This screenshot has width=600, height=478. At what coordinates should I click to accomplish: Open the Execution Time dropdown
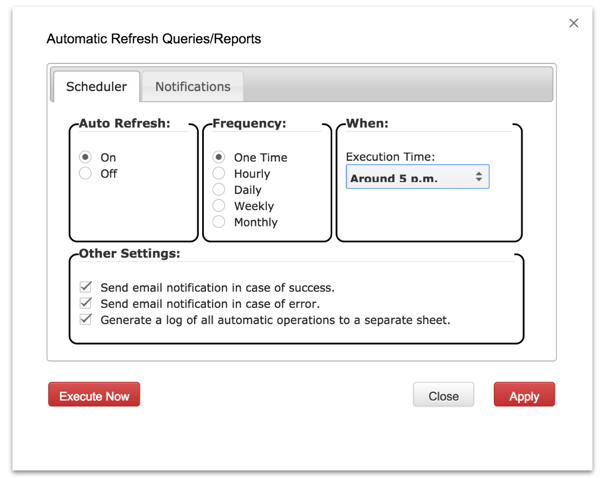[416, 177]
